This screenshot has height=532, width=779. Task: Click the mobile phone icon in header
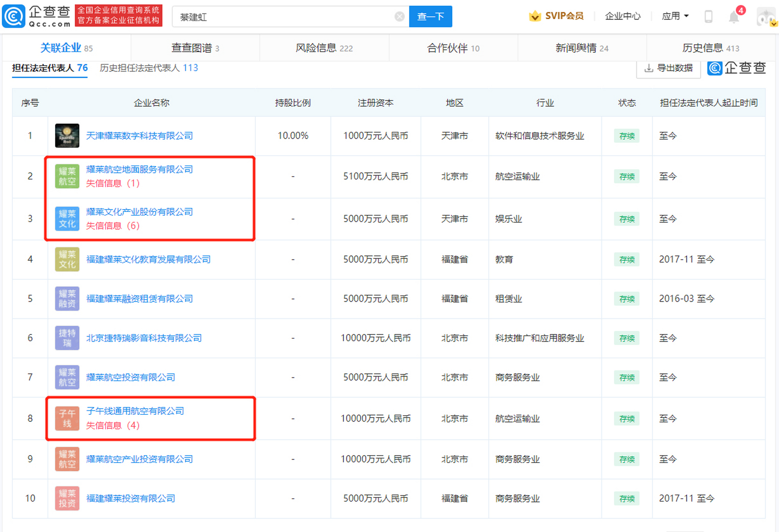tap(708, 17)
